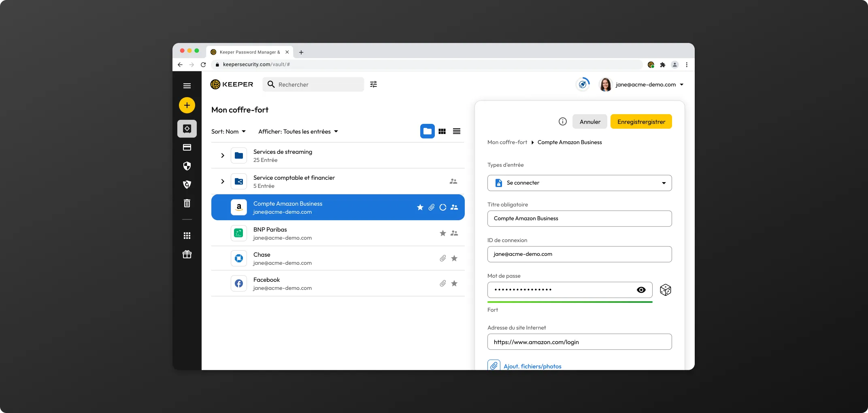The width and height of the screenshot is (868, 413).
Task: Open the apps grid icon in sidebar
Action: click(x=187, y=236)
